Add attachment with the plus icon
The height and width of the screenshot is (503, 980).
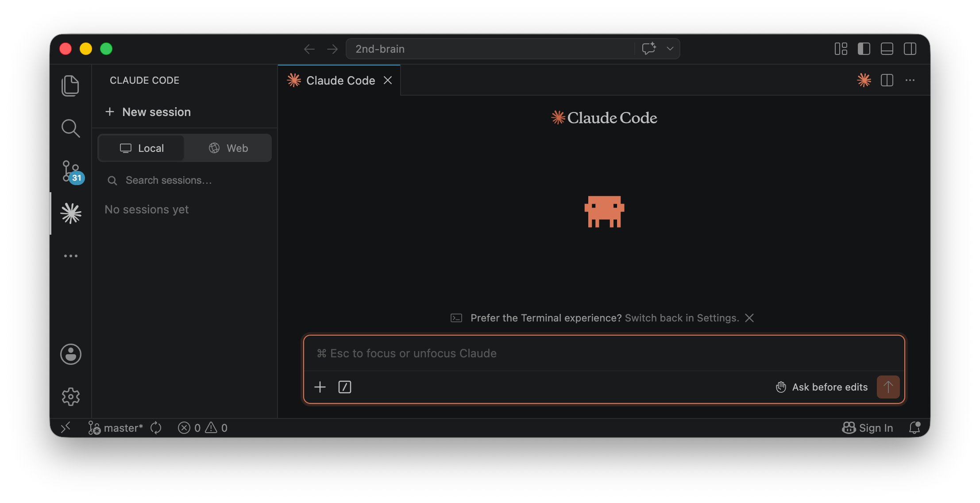320,387
